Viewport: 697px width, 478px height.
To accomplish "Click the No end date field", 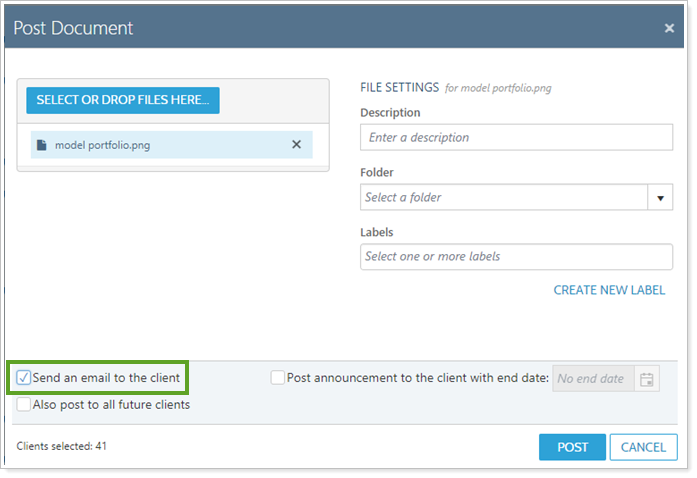I will point(593,379).
